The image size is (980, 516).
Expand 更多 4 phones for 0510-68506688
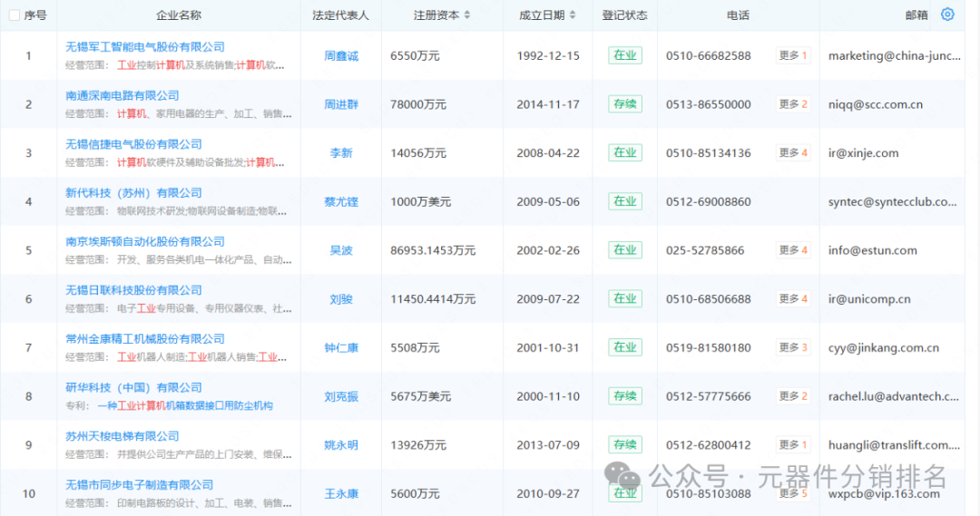(793, 299)
